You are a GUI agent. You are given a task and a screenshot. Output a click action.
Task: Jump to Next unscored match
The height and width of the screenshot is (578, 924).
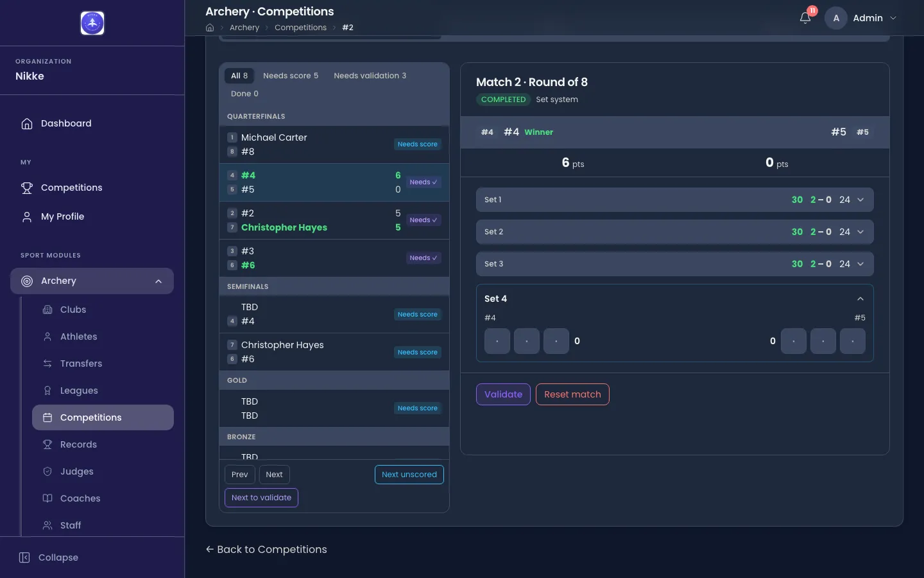pos(409,475)
